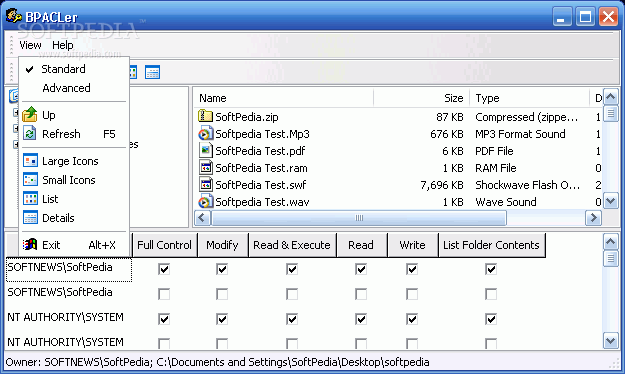This screenshot has height=374, width=625.
Task: Check Write in second SOFTNEWS\SoftPedia row
Action: (x=412, y=294)
